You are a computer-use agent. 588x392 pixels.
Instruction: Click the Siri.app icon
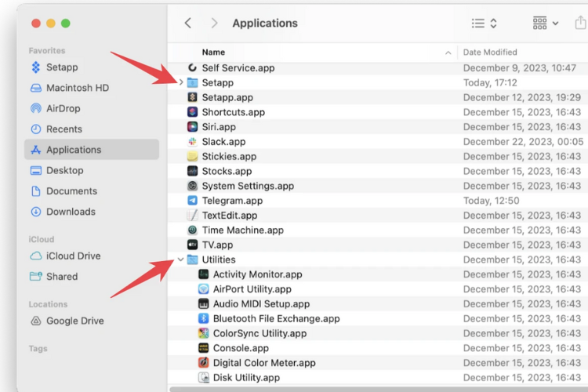pos(192,127)
